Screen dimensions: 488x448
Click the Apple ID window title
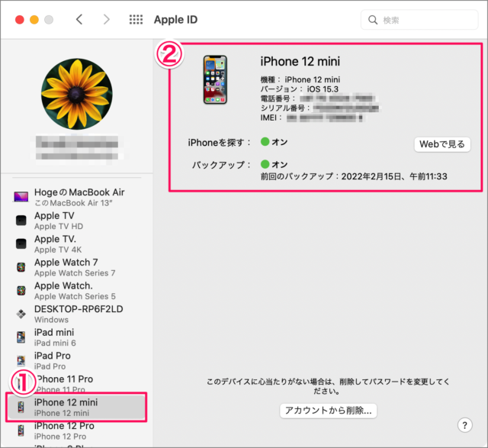175,20
